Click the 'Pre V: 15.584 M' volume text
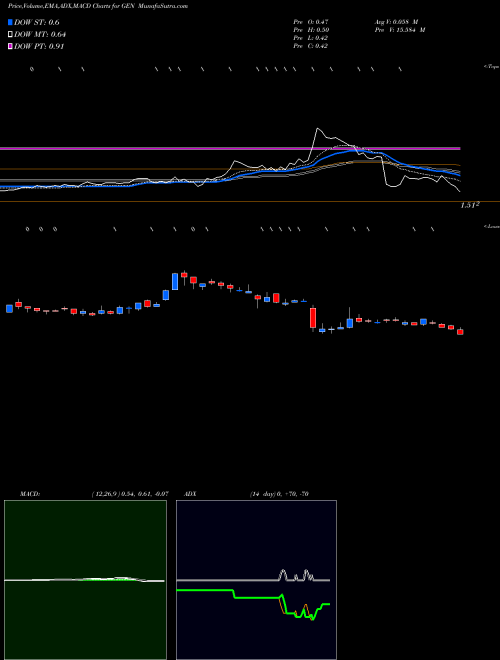500x660 pixels. (x=400, y=30)
